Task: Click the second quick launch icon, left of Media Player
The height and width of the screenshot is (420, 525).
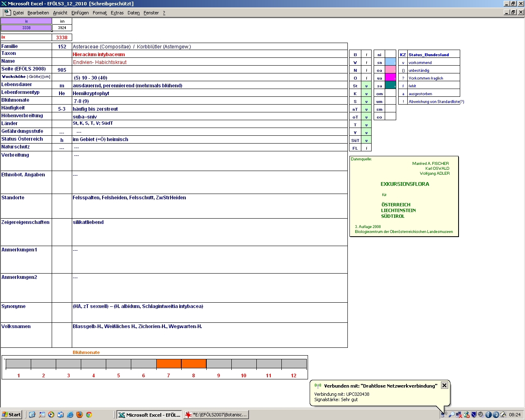Action: pyautogui.click(x=42, y=415)
